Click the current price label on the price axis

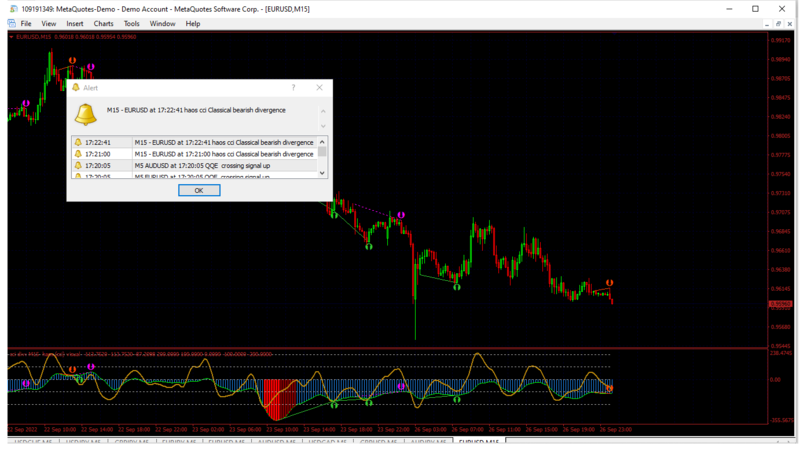tap(780, 304)
